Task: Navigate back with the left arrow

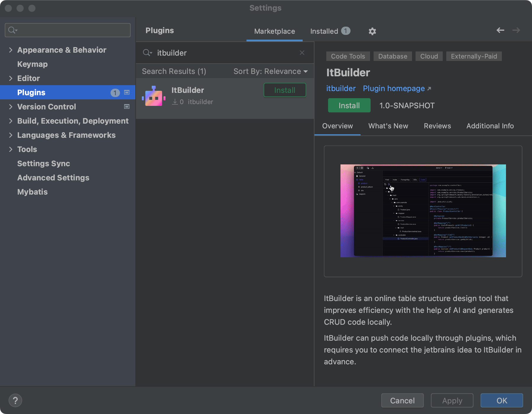Action: pyautogui.click(x=500, y=30)
